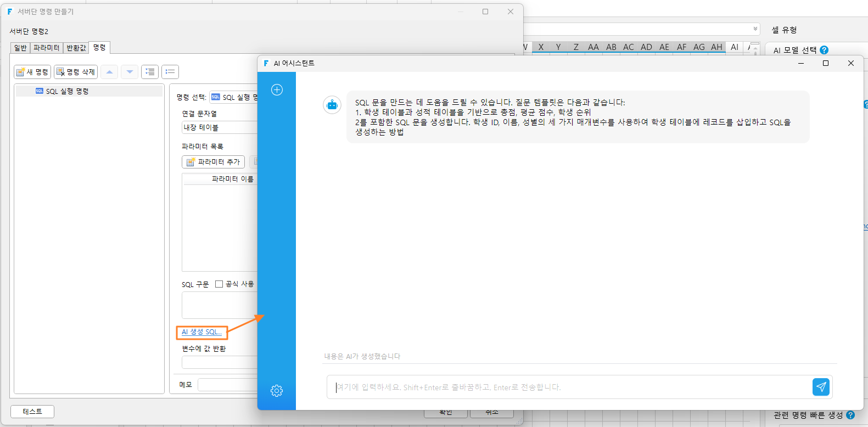Open 명령 선택 SQL 실행 dropdown
Image resolution: width=868 pixels, height=427 pixels.
point(234,97)
